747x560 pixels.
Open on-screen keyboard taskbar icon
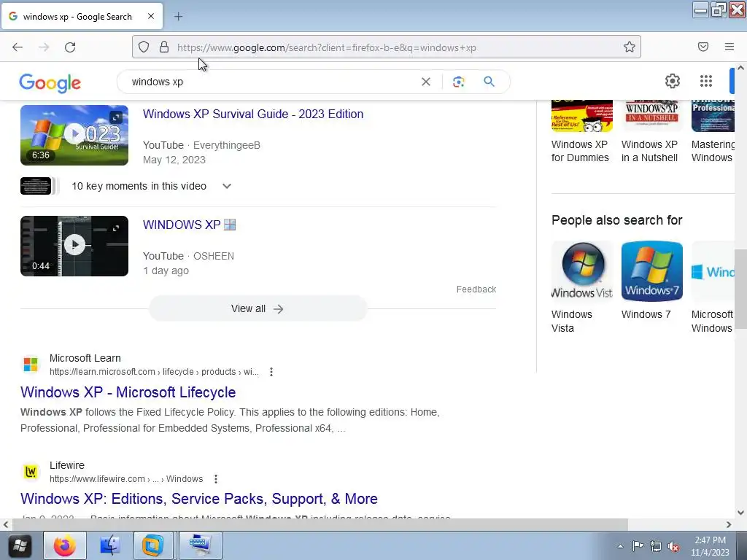pos(200,545)
